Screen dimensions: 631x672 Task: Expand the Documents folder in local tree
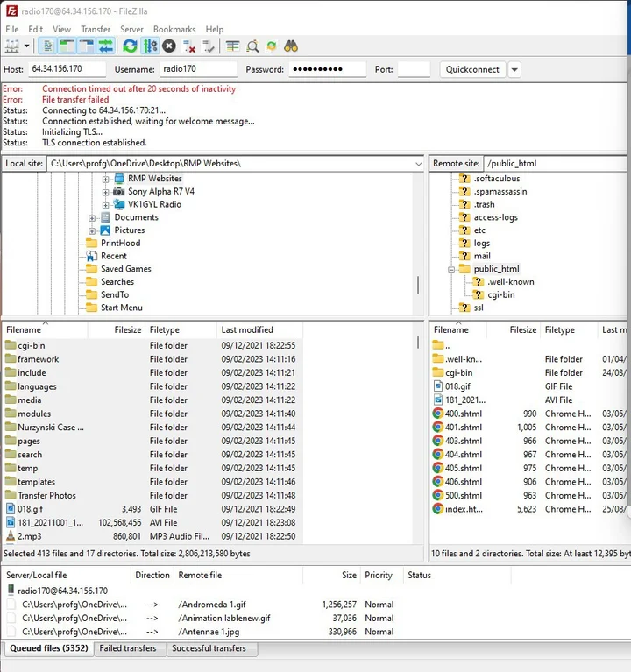pos(93,217)
